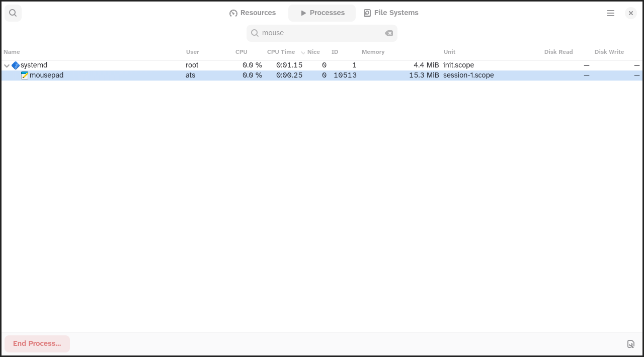Click process ID 10513
The height and width of the screenshot is (357, 644).
click(345, 76)
